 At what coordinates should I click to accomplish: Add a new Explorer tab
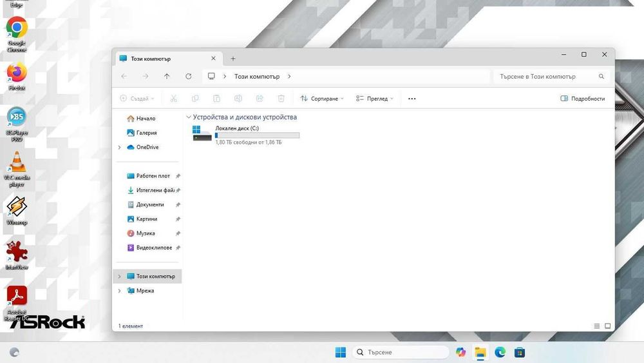(x=233, y=59)
